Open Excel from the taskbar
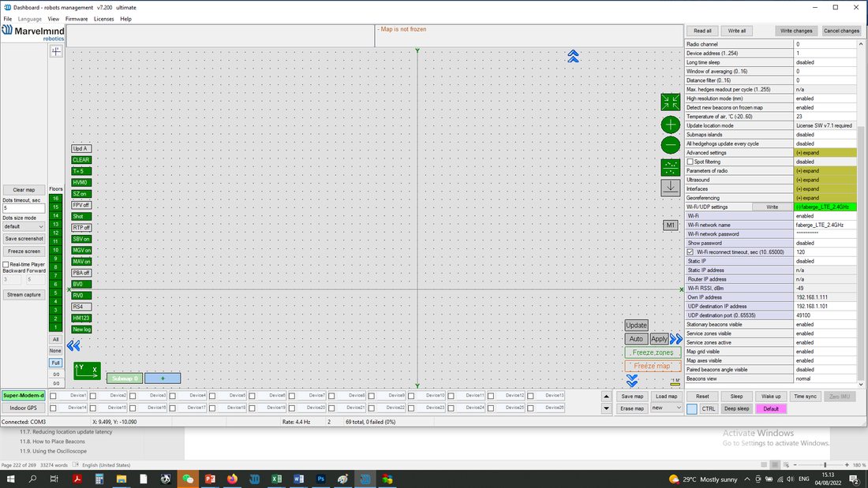 (x=276, y=479)
